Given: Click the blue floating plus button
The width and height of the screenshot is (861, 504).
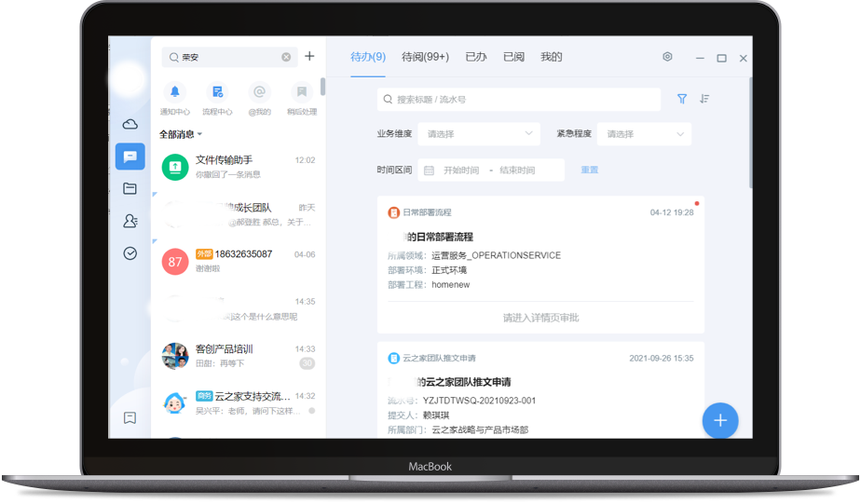Looking at the screenshot, I should pos(720,420).
